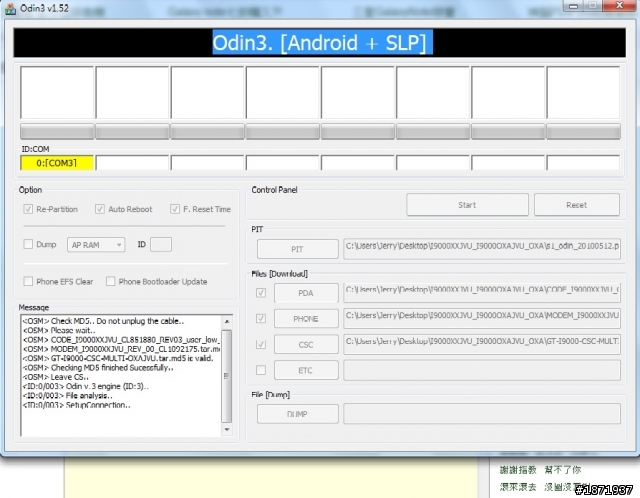The width and height of the screenshot is (640, 498).
Task: Click the empty ETC file path field
Action: click(x=482, y=370)
